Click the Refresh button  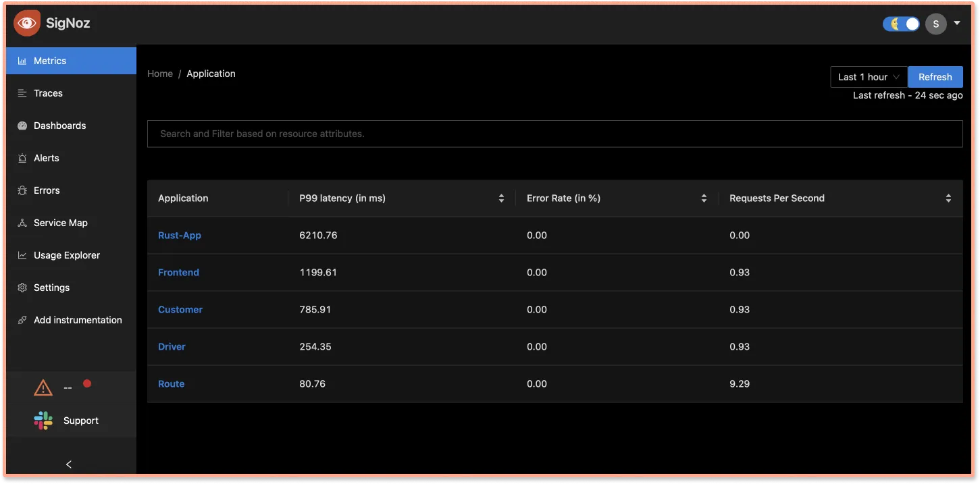click(935, 77)
